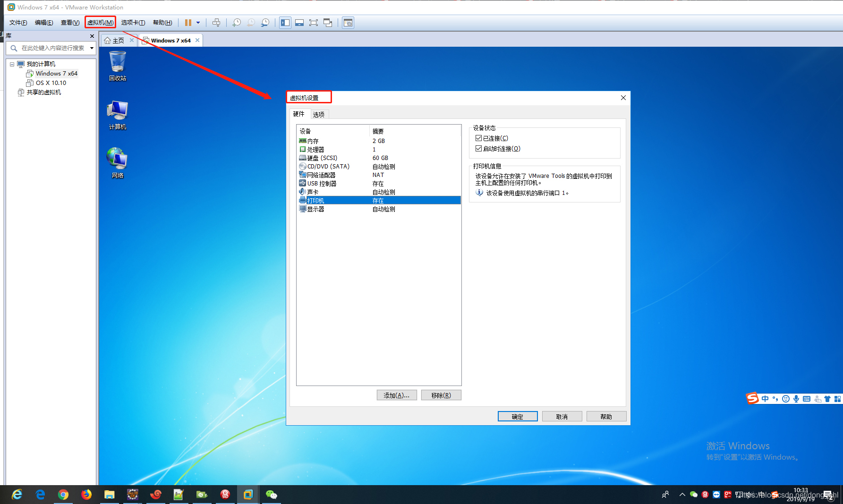Screen dimensions: 843x504
Task: Select the 打印机 device row
Action: coord(379,201)
